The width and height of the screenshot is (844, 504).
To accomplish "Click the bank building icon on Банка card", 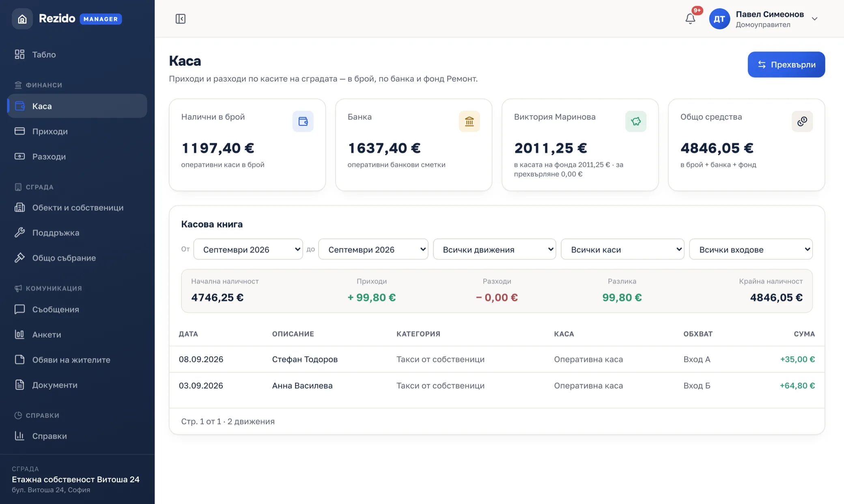I will click(x=469, y=121).
